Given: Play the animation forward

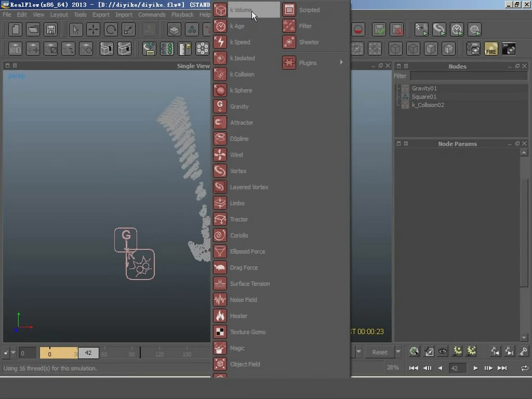Looking at the screenshot, I should point(475,368).
